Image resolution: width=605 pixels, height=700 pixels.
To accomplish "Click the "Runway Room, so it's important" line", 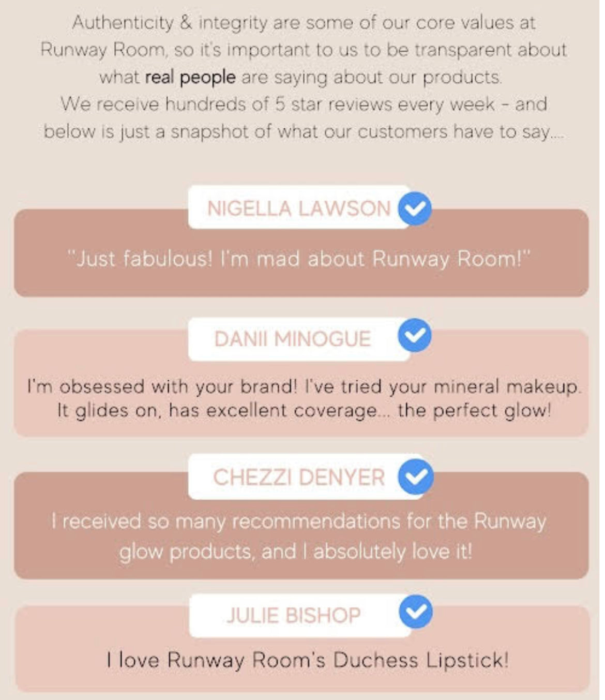I will [x=304, y=50].
